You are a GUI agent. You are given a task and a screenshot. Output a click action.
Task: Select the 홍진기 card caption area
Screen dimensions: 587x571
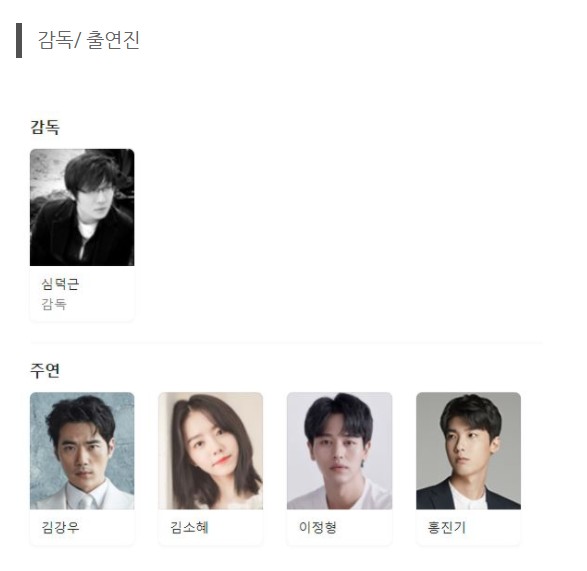pos(468,527)
